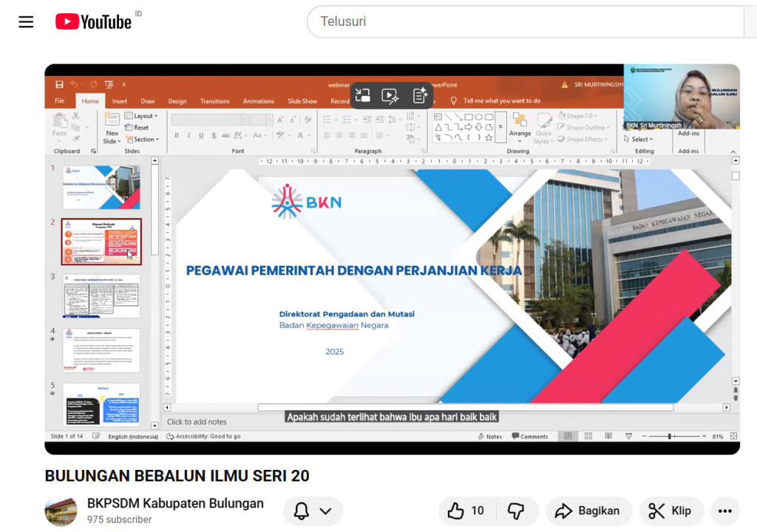757x532 pixels.
Task: Click the Klip button
Action: coord(671,511)
